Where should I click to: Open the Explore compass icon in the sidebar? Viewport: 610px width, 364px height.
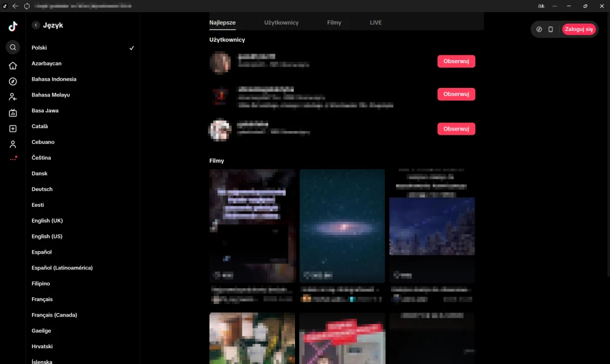tap(13, 81)
